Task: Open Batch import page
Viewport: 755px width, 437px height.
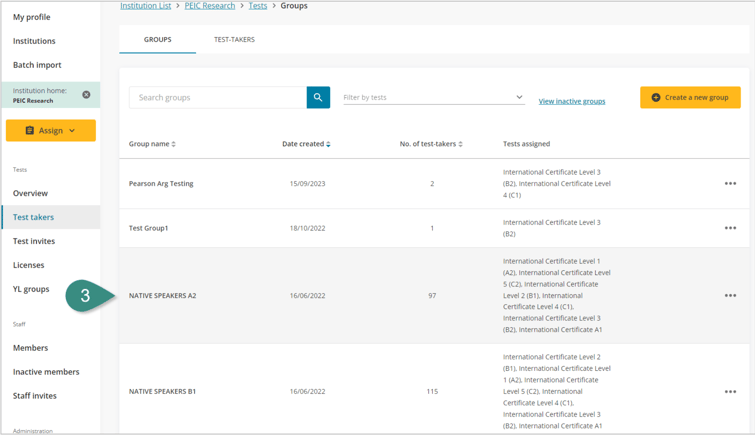Action: pos(37,65)
